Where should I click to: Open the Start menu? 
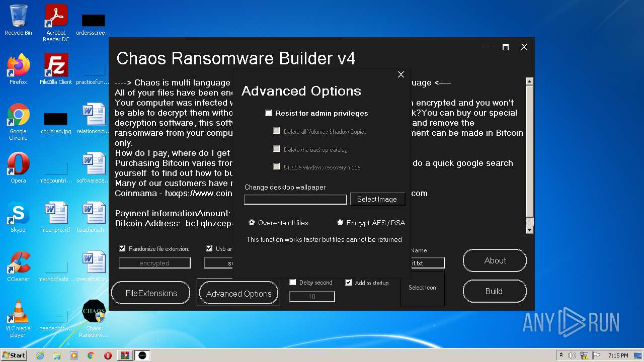(14, 355)
